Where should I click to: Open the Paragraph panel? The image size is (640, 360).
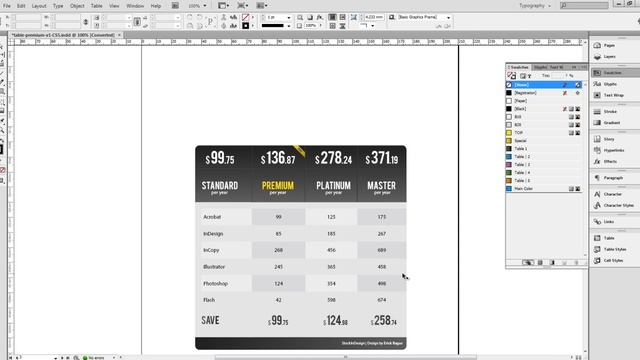pyautogui.click(x=608, y=178)
